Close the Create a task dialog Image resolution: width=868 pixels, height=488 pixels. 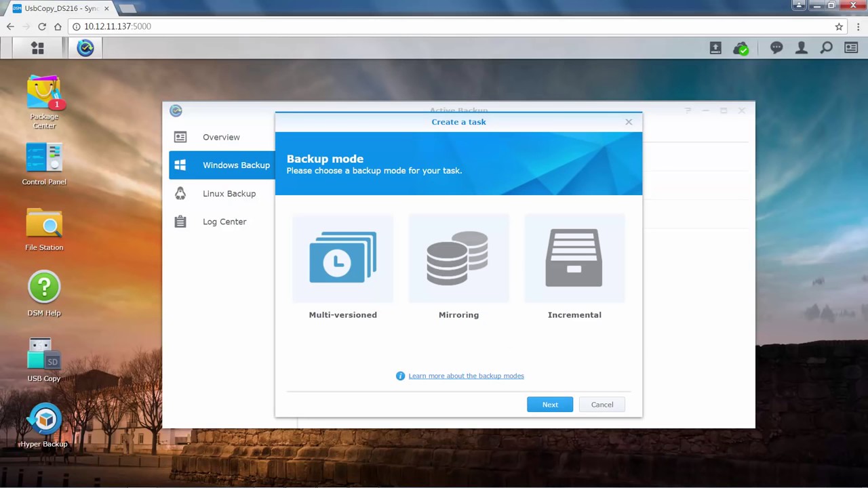[x=629, y=122]
